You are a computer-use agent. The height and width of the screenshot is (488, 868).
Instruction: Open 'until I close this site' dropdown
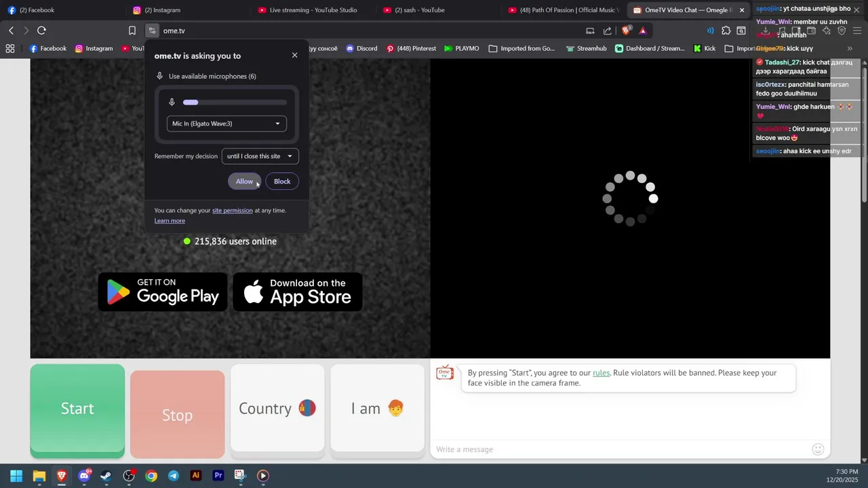(260, 156)
